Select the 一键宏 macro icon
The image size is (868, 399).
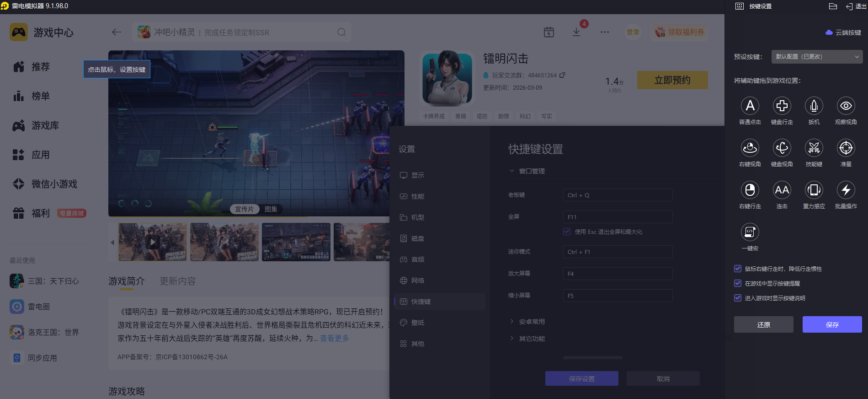click(x=750, y=232)
